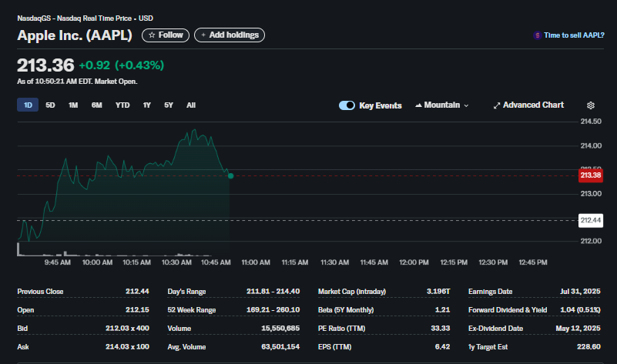Click the Previous Close label
617x364 pixels.
click(40, 292)
